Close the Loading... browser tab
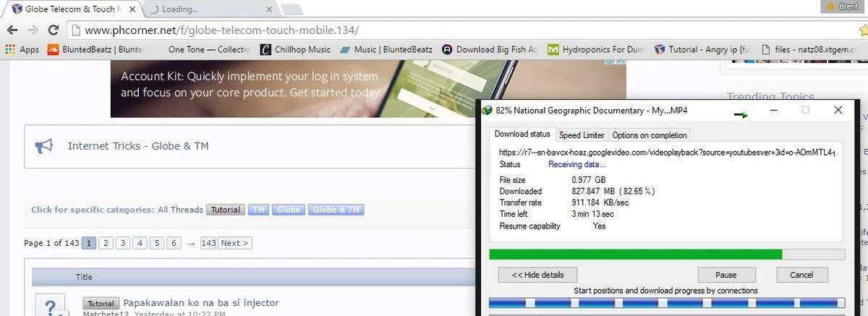 269,9
